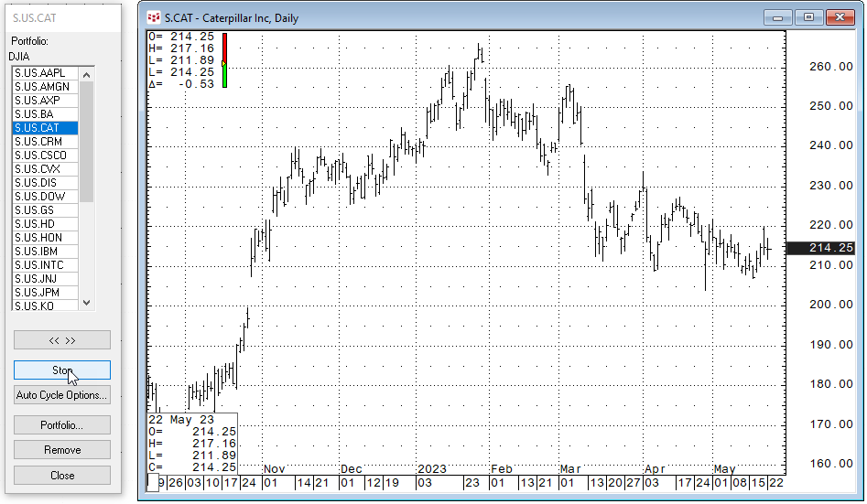Select S.US.AMGN in the portfolio list

tap(45, 87)
